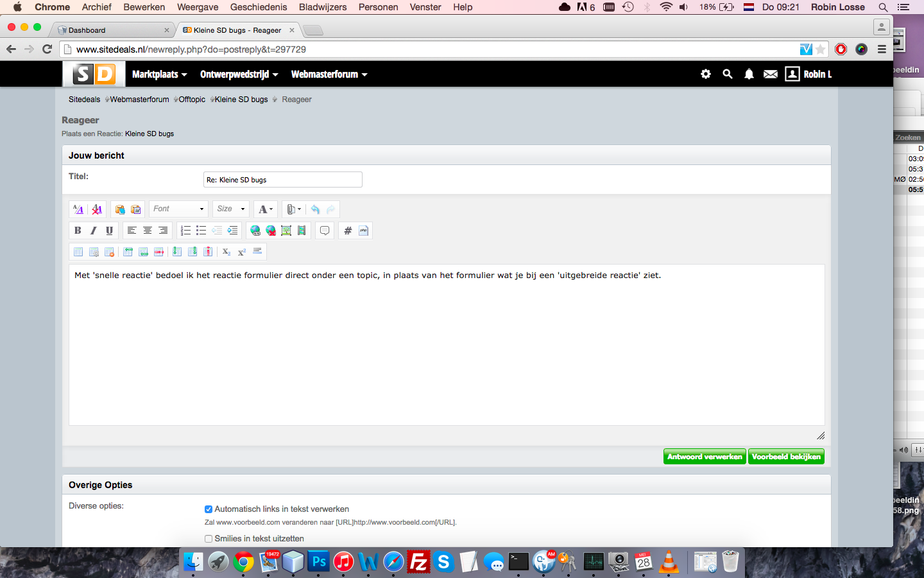Align text right in the editor
The height and width of the screenshot is (578, 924).
point(163,231)
